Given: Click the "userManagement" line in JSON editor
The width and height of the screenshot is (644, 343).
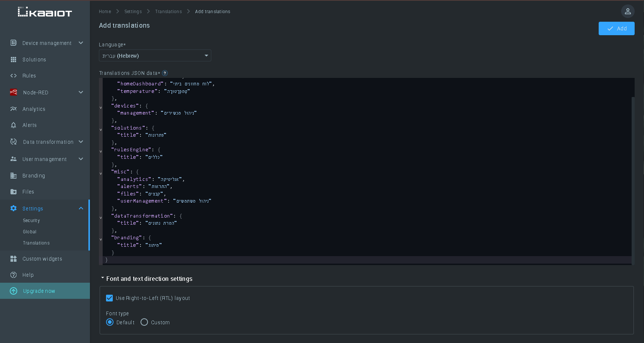Looking at the screenshot, I should pos(164,201).
